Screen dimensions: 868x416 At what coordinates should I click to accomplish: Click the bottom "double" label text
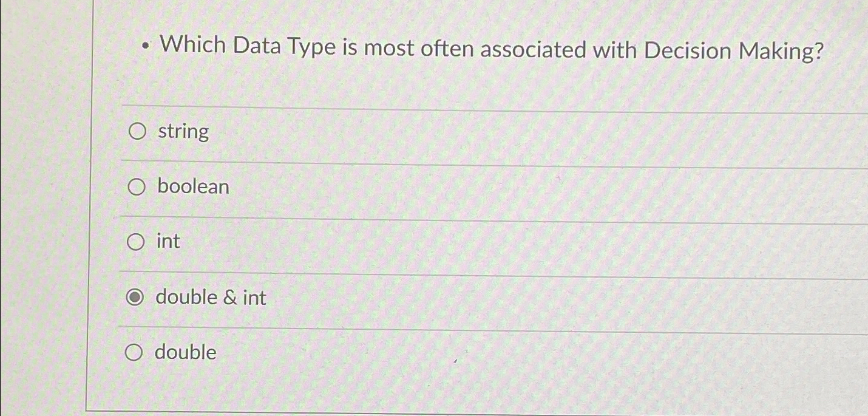185,352
